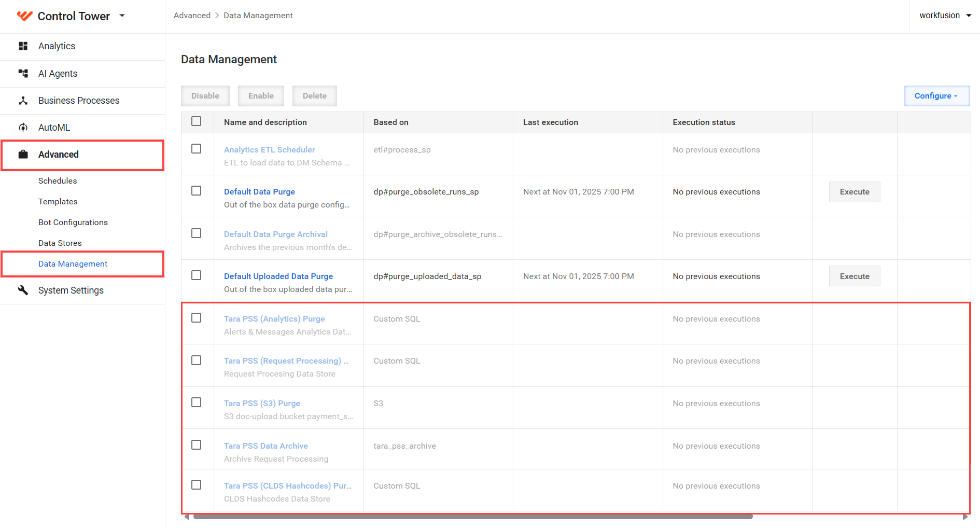The height and width of the screenshot is (528, 980).
Task: Click the AI Agents icon
Action: coord(23,74)
